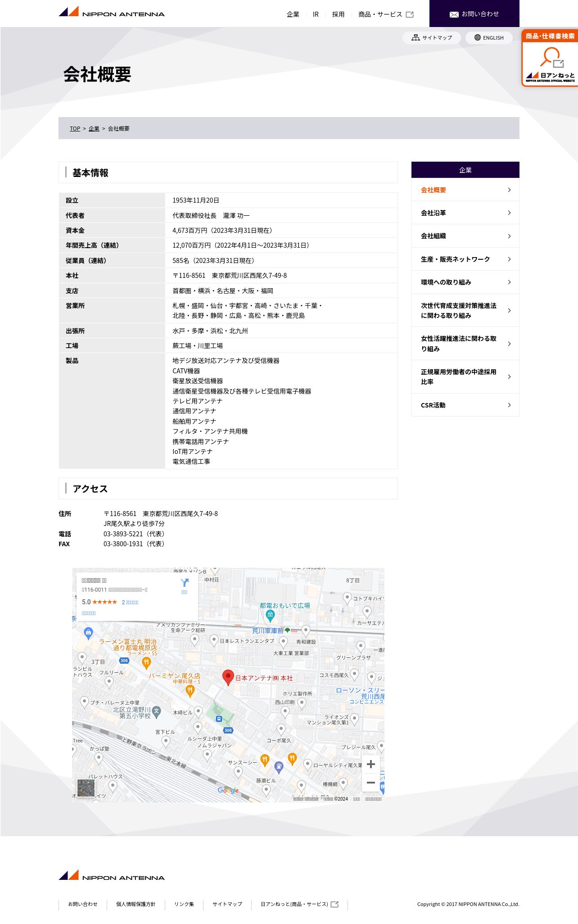Open the map reviews link beside 5.0 rating
This screenshot has height=924, width=578.
pyautogui.click(x=130, y=602)
